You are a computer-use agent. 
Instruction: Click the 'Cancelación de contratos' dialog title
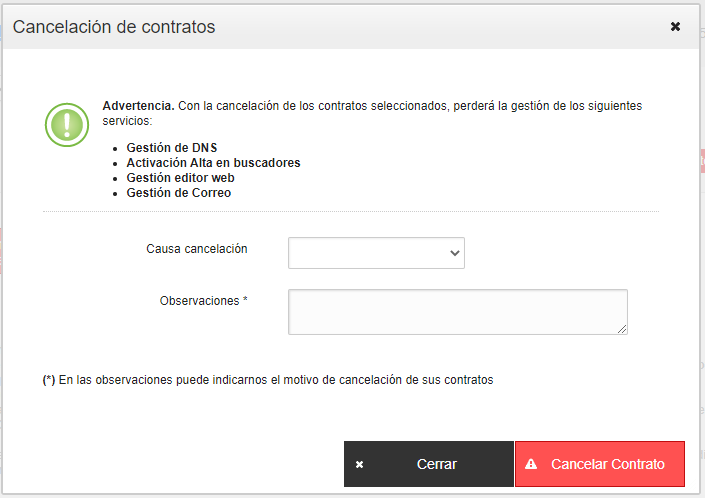tap(114, 27)
